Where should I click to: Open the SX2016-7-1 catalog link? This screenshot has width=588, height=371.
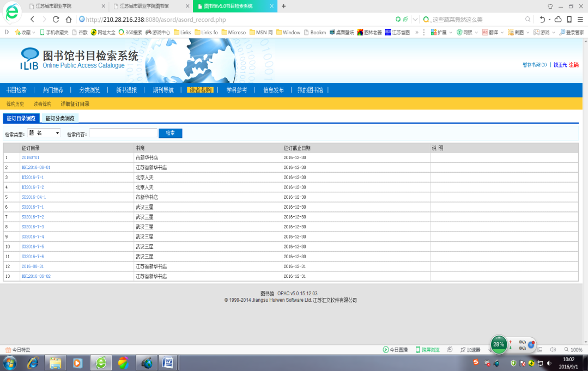pos(33,207)
